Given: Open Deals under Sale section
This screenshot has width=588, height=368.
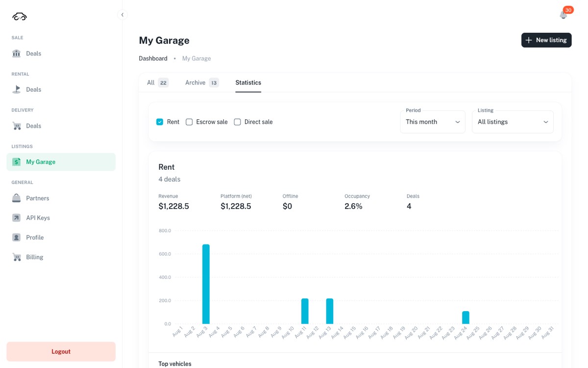Looking at the screenshot, I should pos(61,53).
